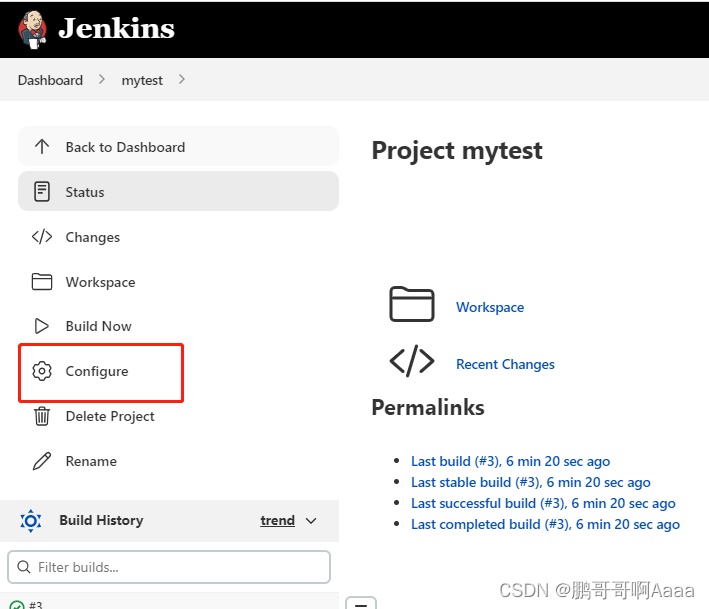Click the Delete Project trash icon
This screenshot has height=609, width=709.
pos(42,416)
